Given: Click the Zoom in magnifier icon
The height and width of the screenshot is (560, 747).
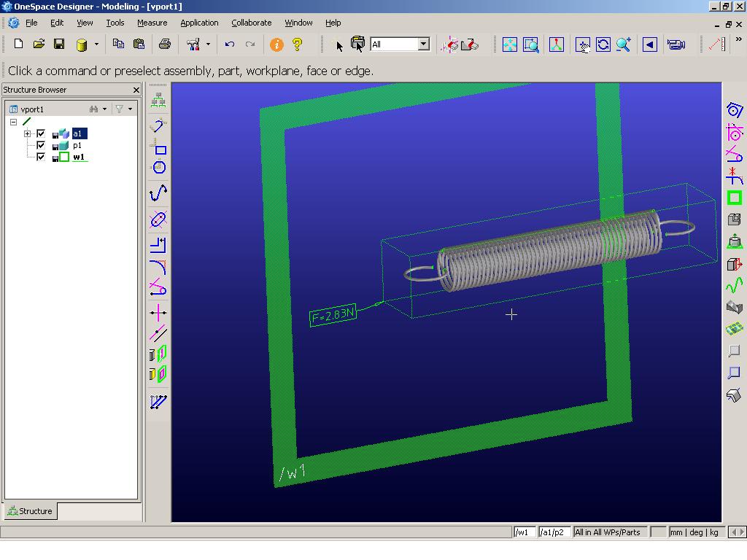Looking at the screenshot, I should 624,44.
